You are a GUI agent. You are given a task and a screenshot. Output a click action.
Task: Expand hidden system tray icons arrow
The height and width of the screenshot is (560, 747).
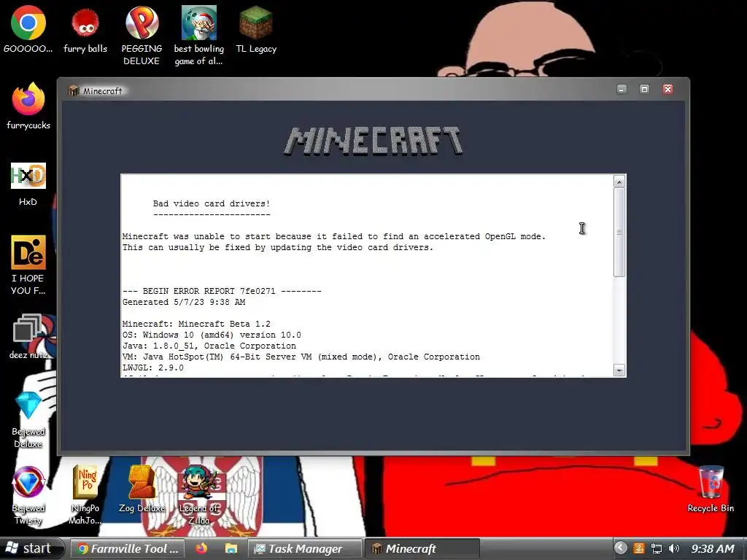pyautogui.click(x=620, y=548)
